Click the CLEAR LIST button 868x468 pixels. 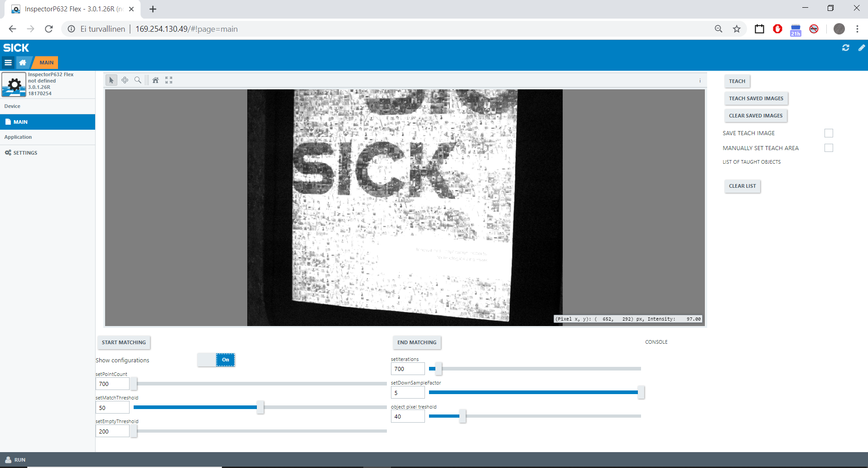coord(742,186)
